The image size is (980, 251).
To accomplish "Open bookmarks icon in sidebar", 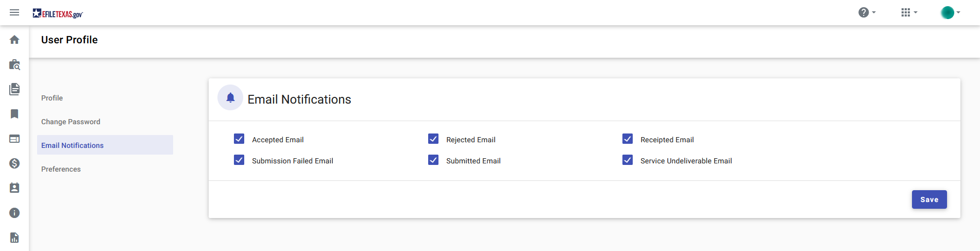I will 14,114.
